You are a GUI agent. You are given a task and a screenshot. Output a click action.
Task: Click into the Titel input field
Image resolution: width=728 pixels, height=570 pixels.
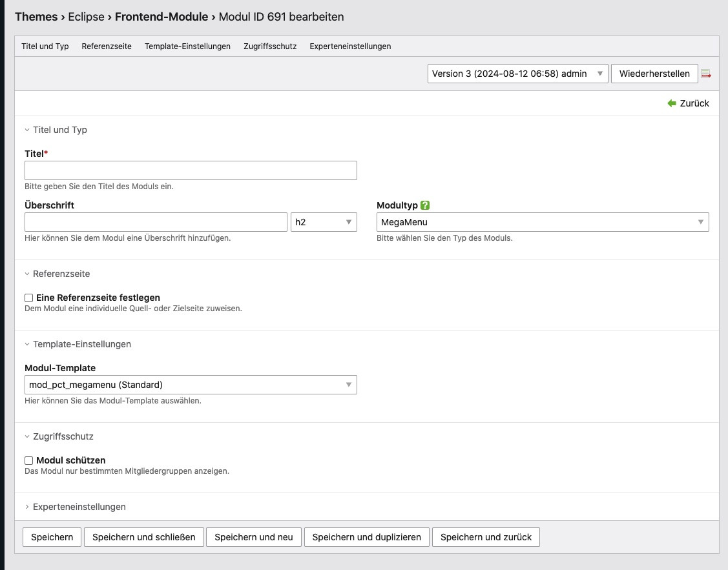click(x=191, y=170)
